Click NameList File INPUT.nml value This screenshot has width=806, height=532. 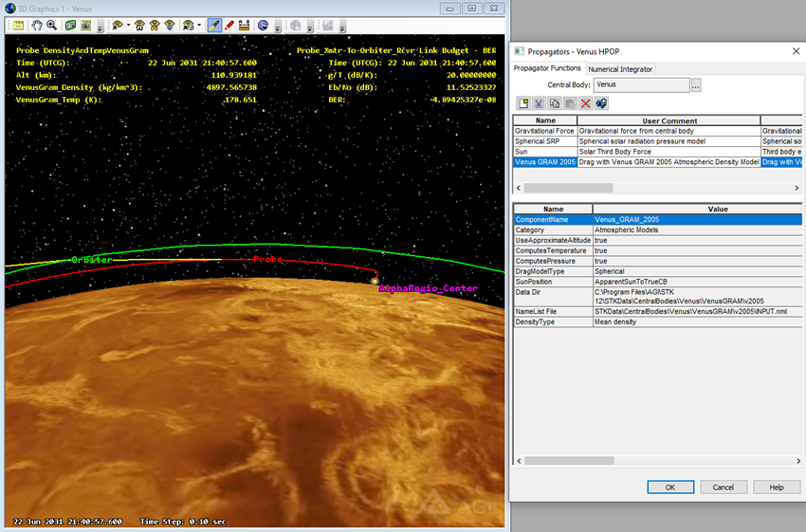coord(697,311)
